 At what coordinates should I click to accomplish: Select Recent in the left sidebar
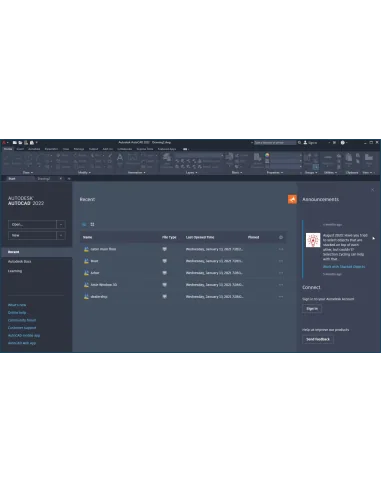coord(36,252)
